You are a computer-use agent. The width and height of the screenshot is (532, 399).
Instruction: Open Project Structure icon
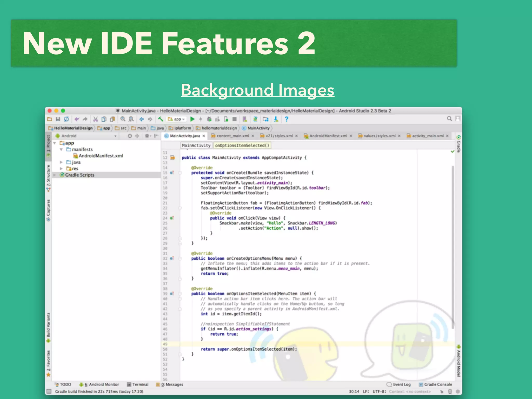(265, 119)
